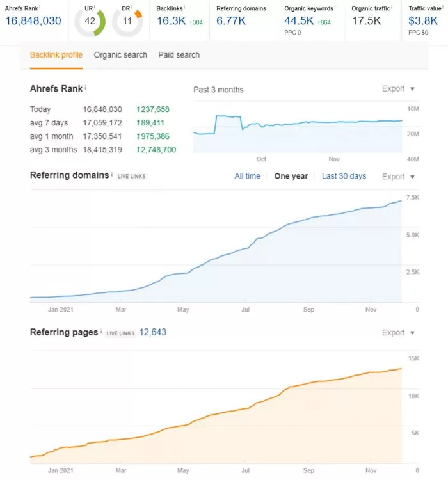Open Export dropdown for Referring pages chart
Screen dimensions: 448x480
point(398,333)
